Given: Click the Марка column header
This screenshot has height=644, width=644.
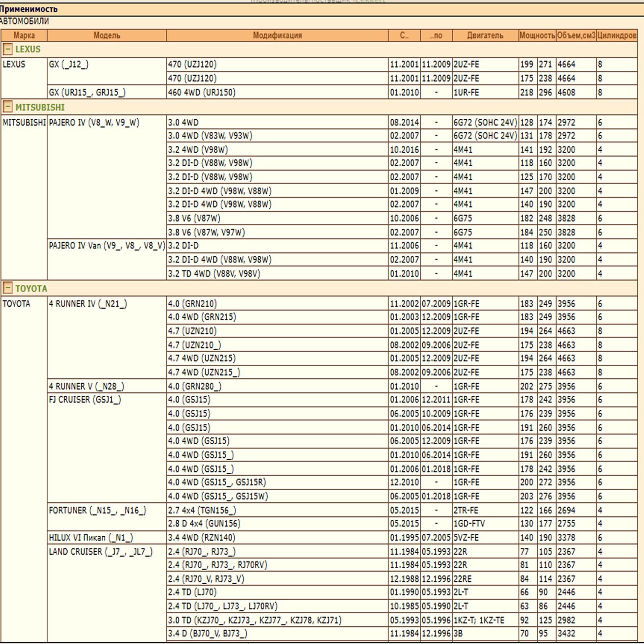Looking at the screenshot, I should coord(24,35).
